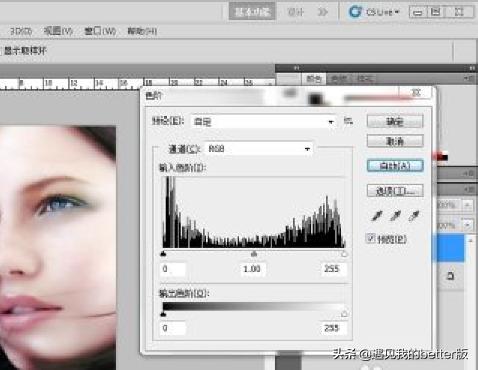478x370 pixels.
Task: Open the 帮助(H) Help menu
Action: (142, 31)
